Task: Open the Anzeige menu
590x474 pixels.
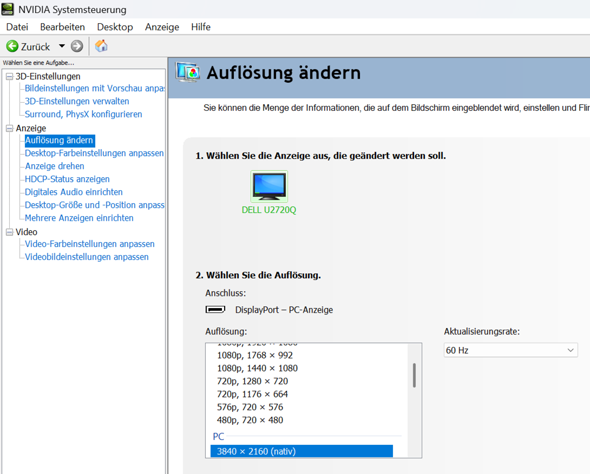Action: 162,27
